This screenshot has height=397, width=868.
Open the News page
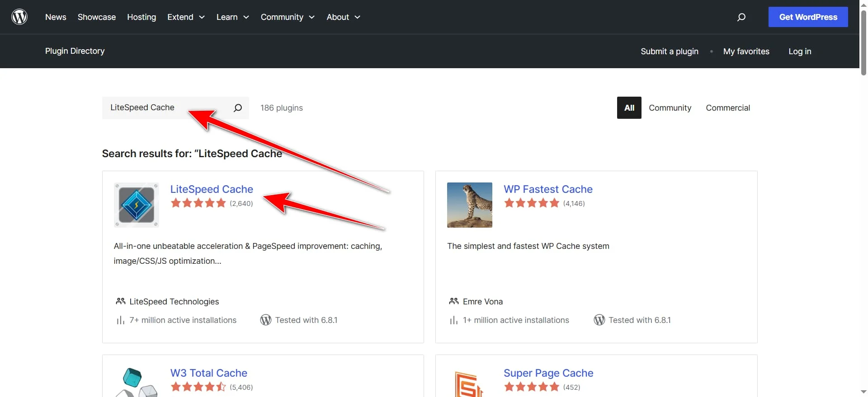click(x=56, y=17)
